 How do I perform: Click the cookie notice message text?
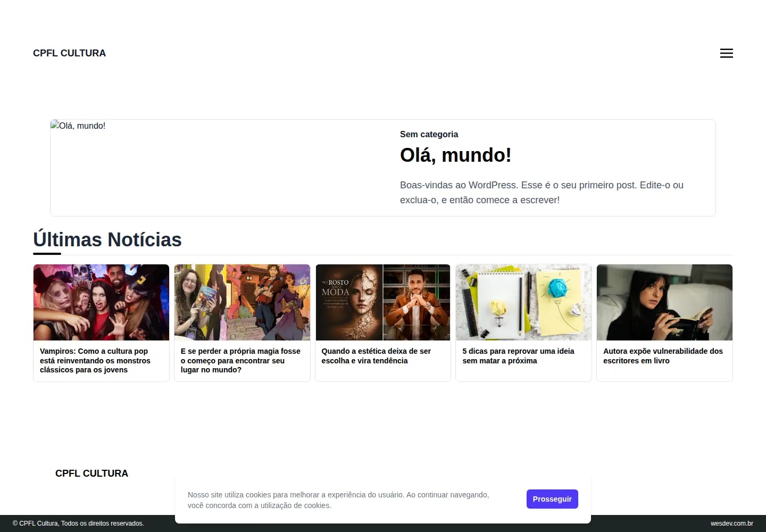click(x=338, y=500)
